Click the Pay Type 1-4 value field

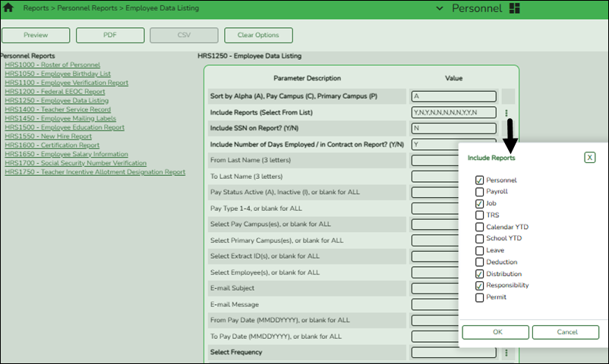point(435,209)
